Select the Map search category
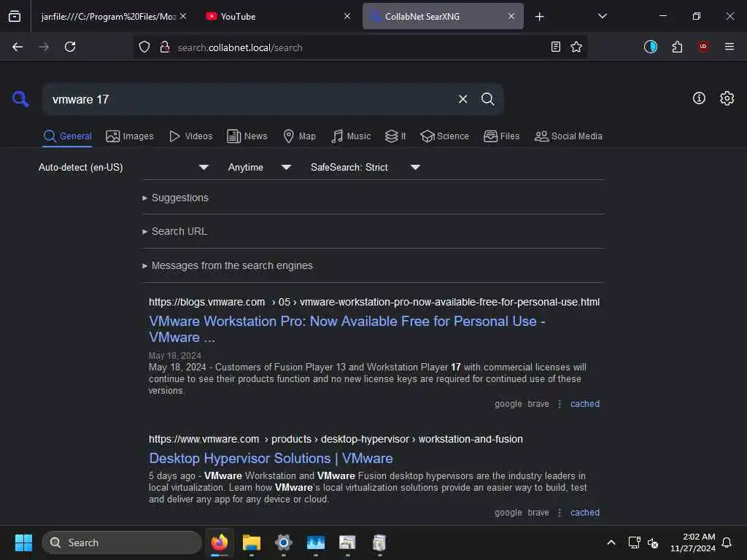The width and height of the screenshot is (747, 560). click(x=300, y=136)
